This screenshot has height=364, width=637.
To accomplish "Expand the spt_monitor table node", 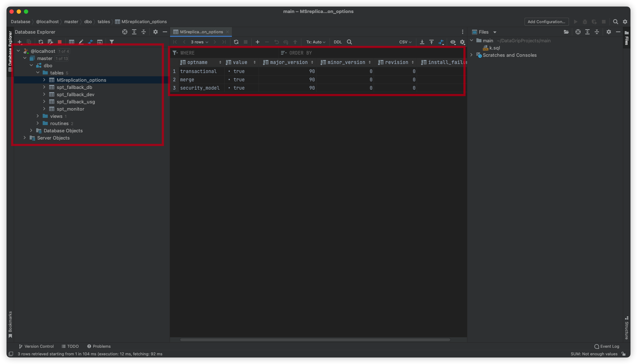I will (x=44, y=109).
